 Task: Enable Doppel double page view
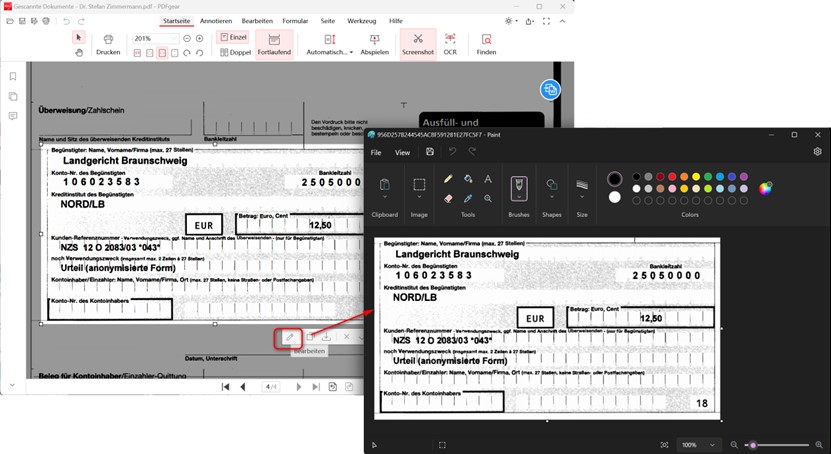tap(235, 52)
